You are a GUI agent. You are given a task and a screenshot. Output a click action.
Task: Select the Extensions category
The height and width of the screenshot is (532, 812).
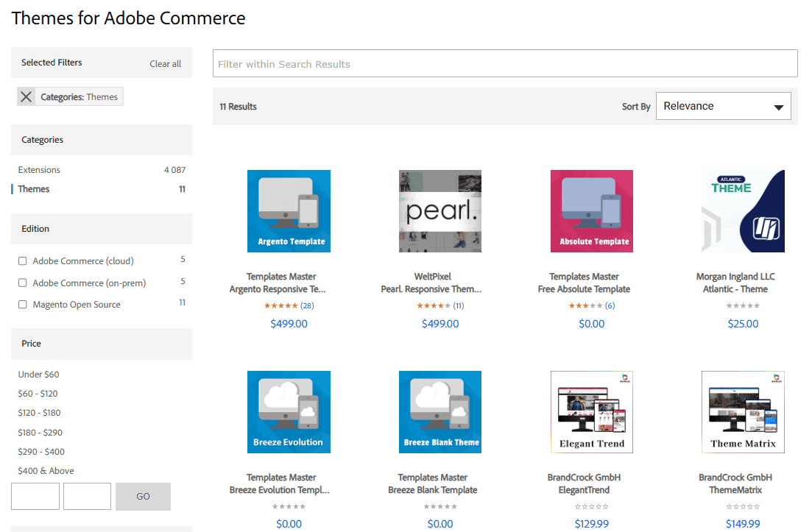(39, 170)
